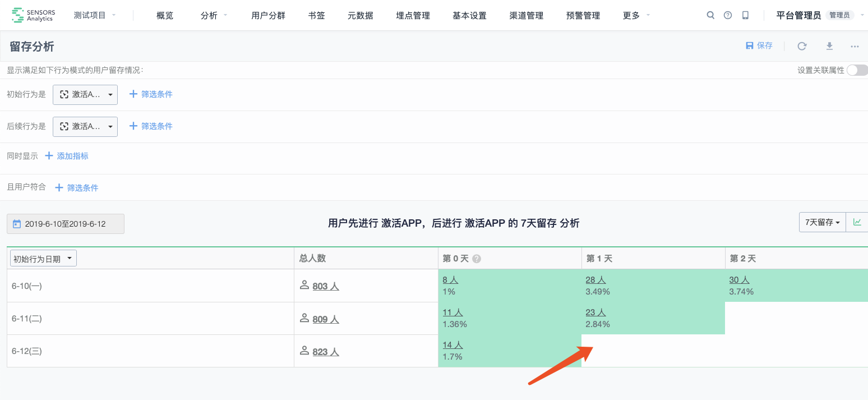
Task: Open the help question-mark icon
Action: click(x=728, y=15)
